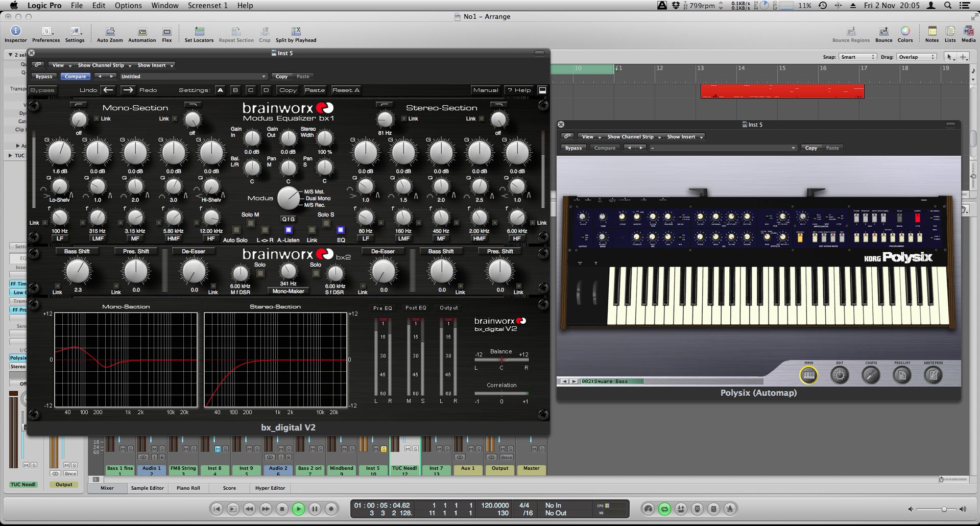The width and height of the screenshot is (980, 526).
Task: Open the Drag mode dropdown set to Overlap
Action: pos(917,57)
